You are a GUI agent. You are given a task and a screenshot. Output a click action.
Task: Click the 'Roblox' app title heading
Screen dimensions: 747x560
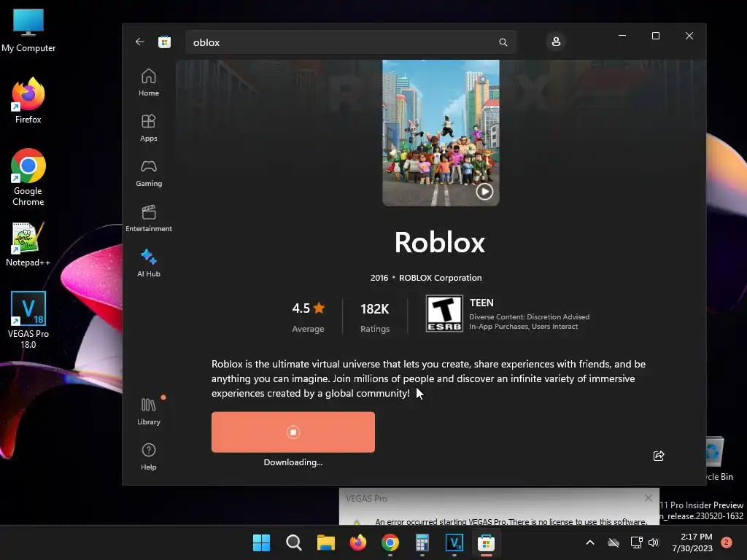(x=440, y=242)
